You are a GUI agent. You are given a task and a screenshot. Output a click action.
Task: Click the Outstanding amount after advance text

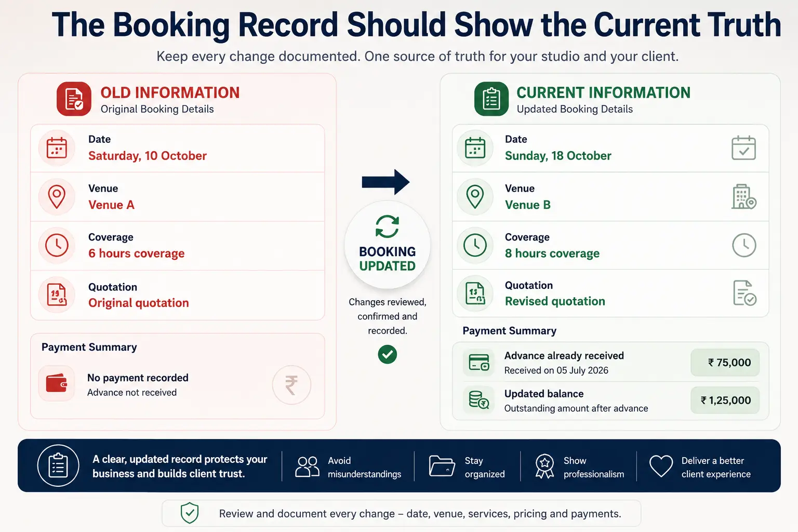576,408
